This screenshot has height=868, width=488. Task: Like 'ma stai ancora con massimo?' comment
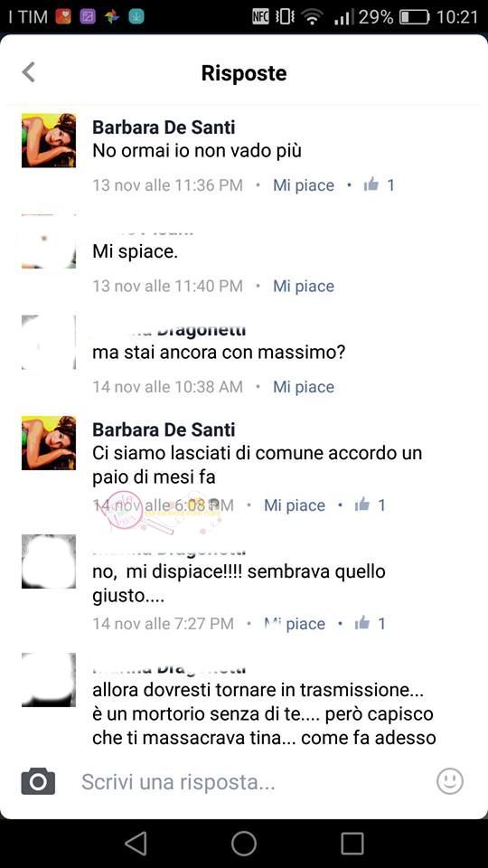click(304, 387)
